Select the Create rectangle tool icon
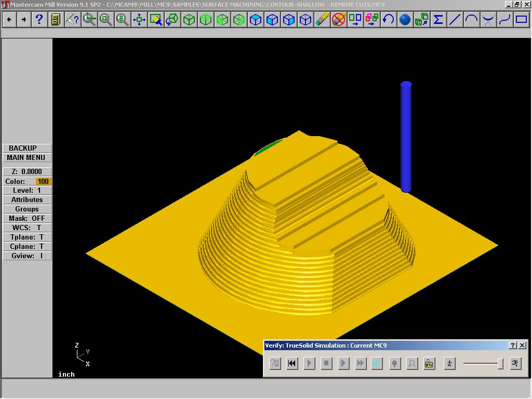532x399 pixels. point(521,20)
